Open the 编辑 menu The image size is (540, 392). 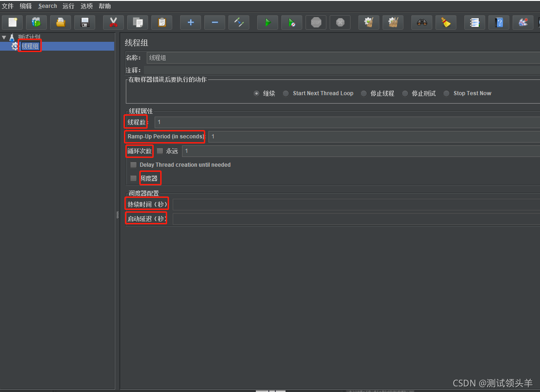[26, 6]
